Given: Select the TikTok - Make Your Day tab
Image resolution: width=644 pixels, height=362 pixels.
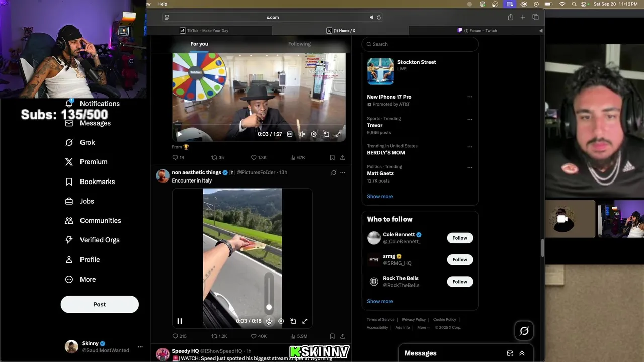Looking at the screenshot, I should pyautogui.click(x=204, y=30).
